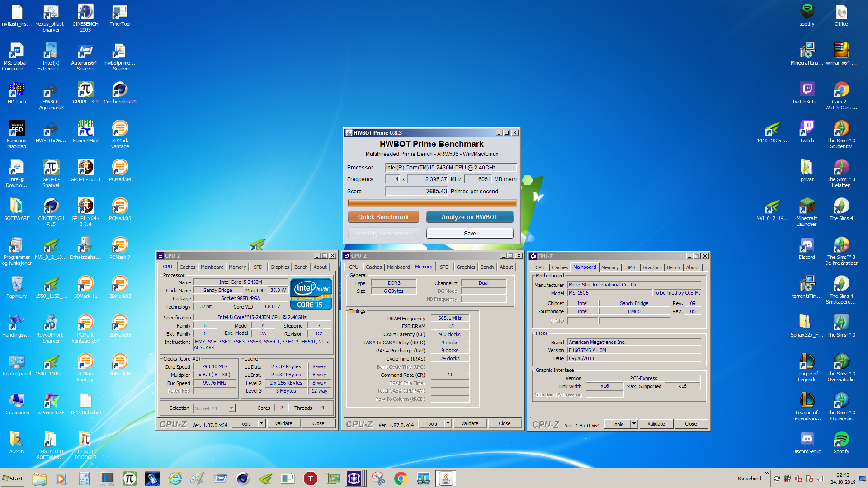This screenshot has width=868, height=488.
Task: Open The Sims 4 desktop icon
Action: 841,210
